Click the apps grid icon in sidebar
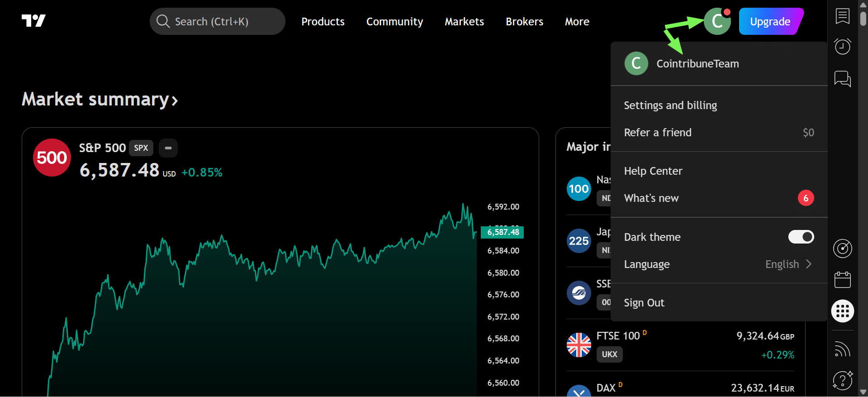Viewport: 868px width, 397px height. [x=842, y=311]
